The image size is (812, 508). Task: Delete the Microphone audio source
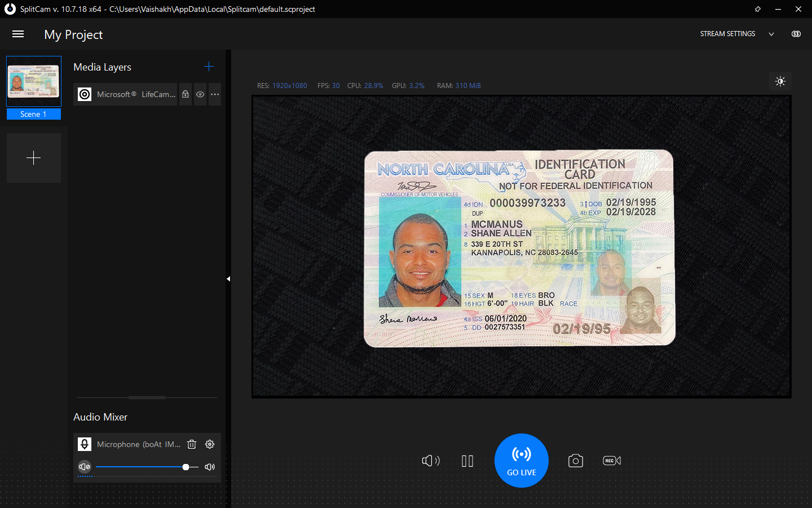(192, 444)
